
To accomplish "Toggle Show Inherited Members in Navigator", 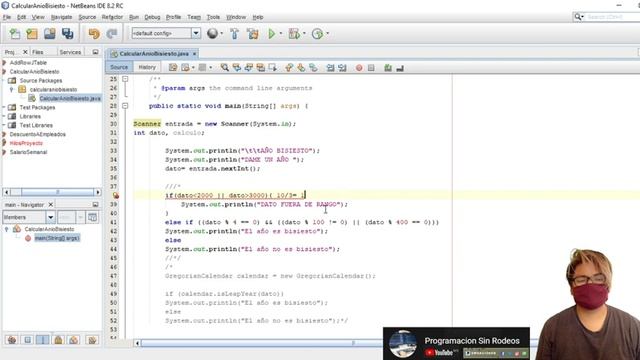I will [x=11, y=340].
